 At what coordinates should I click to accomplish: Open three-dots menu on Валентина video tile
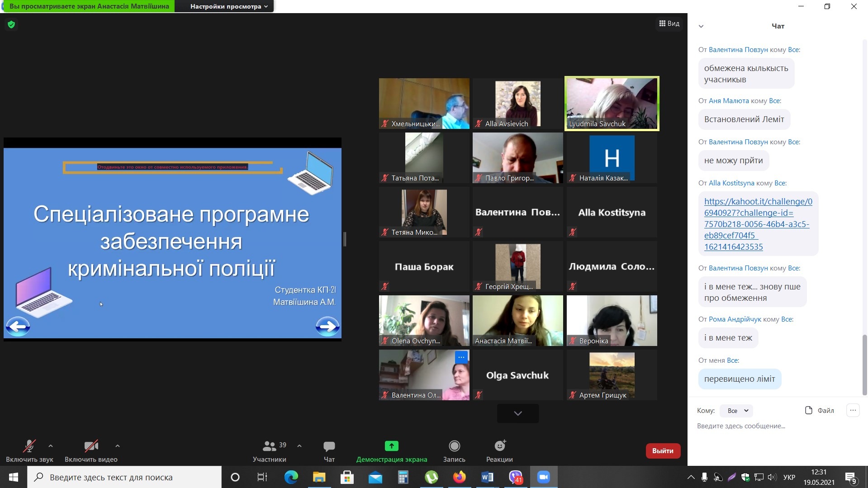461,357
